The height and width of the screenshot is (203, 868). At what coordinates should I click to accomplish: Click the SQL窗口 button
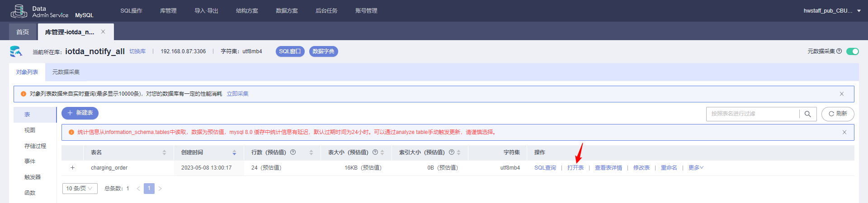pyautogui.click(x=290, y=51)
